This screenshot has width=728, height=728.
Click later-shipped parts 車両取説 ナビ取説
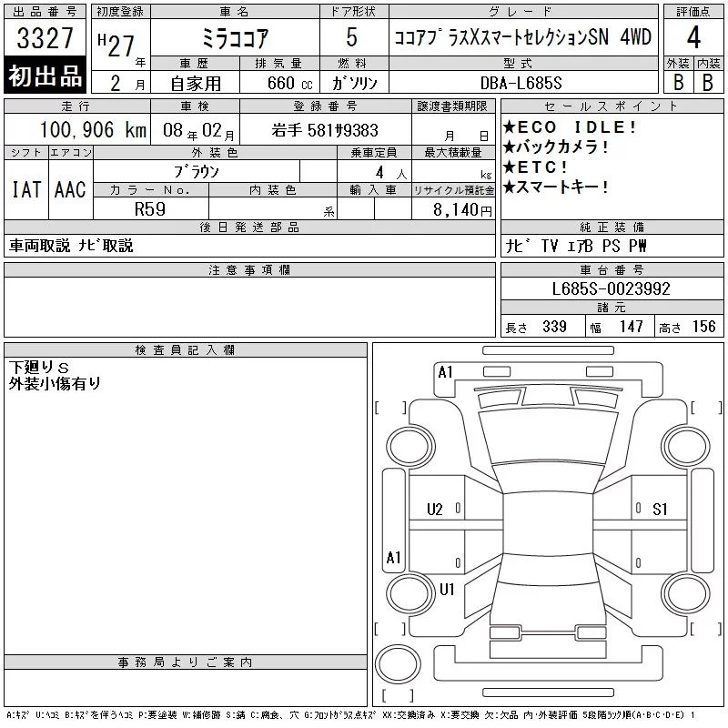71,245
